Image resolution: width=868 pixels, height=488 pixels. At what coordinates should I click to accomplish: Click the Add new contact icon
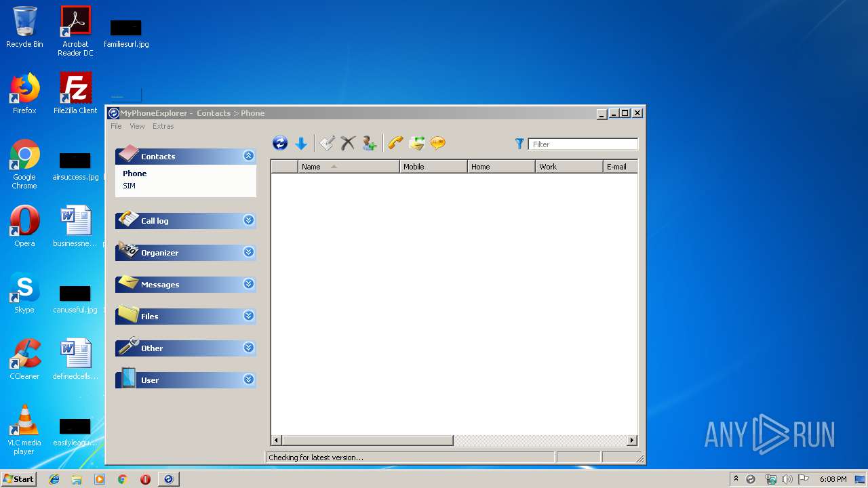(369, 143)
